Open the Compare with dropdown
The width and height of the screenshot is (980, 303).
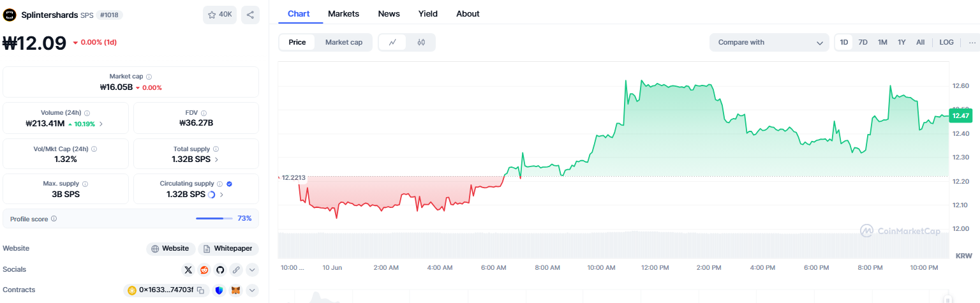769,42
